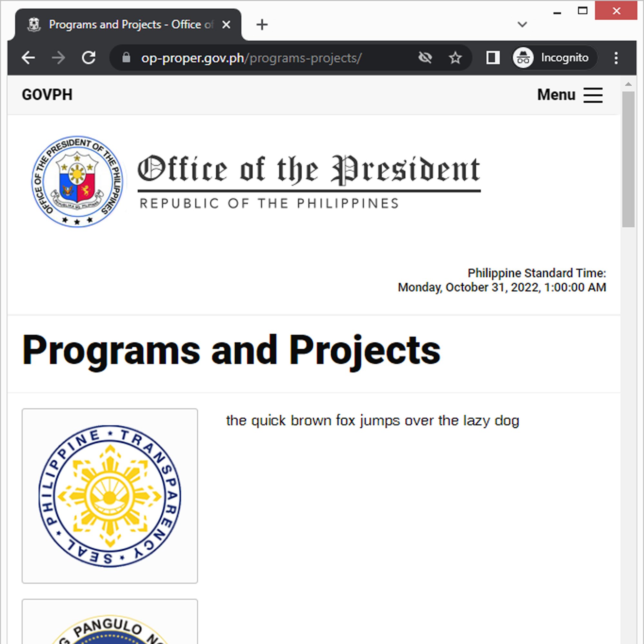Image resolution: width=644 pixels, height=644 pixels.
Task: Click the third-party cookies blocked eye icon
Action: (425, 58)
